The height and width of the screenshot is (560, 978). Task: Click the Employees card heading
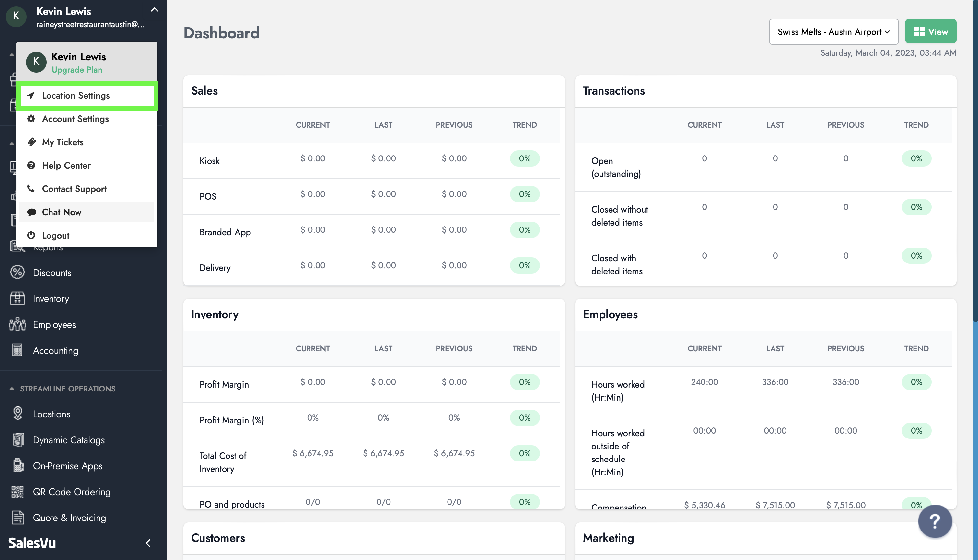(x=610, y=315)
